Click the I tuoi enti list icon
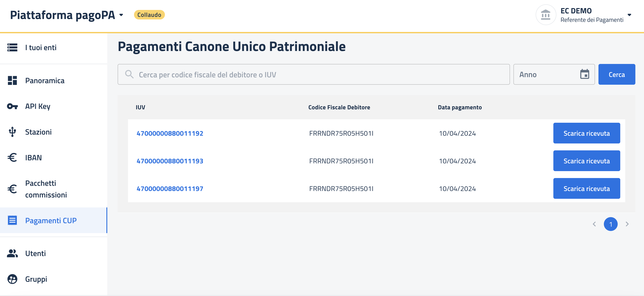This screenshot has height=296, width=644. click(x=12, y=47)
